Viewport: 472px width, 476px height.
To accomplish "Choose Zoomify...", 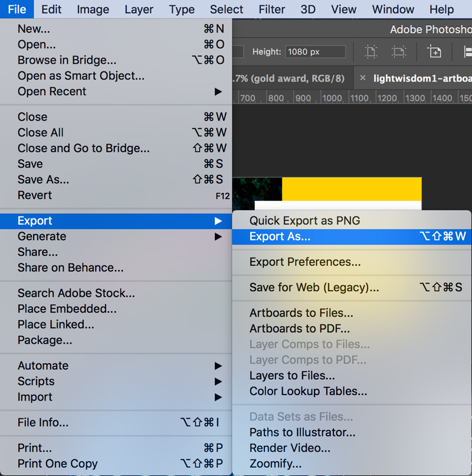I will pyautogui.click(x=352, y=464).
